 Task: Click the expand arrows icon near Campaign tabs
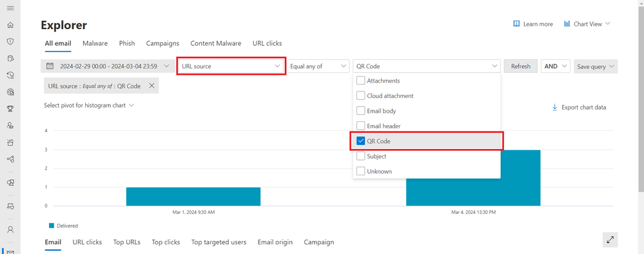(x=610, y=240)
